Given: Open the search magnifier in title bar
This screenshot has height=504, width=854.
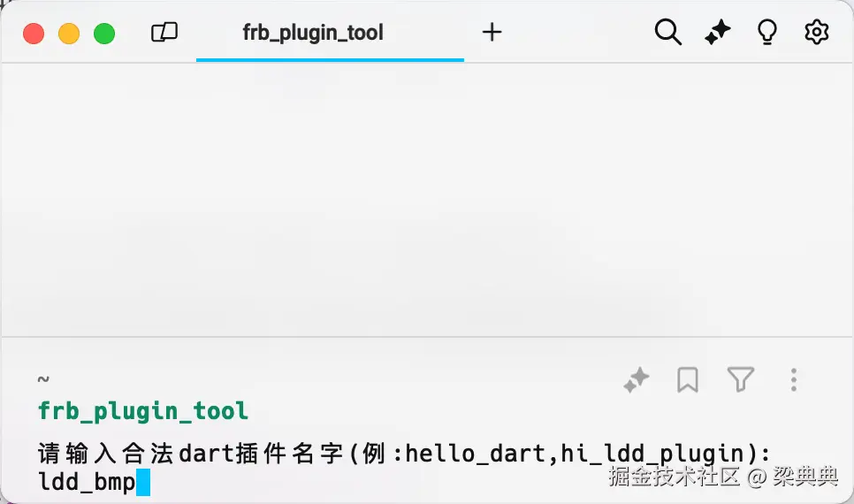Looking at the screenshot, I should click(x=667, y=33).
